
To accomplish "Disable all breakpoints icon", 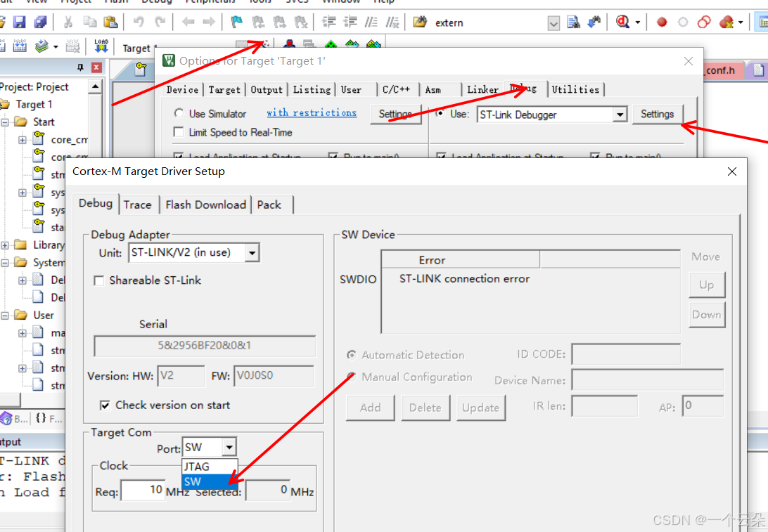I will (x=704, y=22).
